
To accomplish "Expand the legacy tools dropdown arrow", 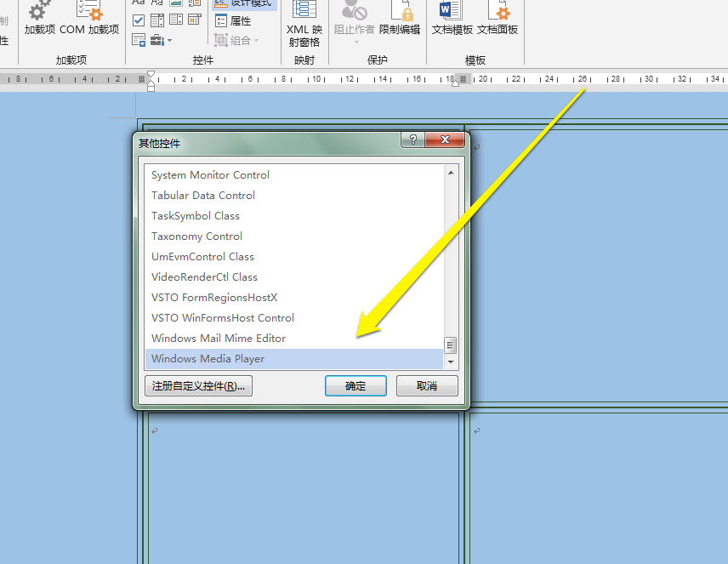I will [169, 41].
